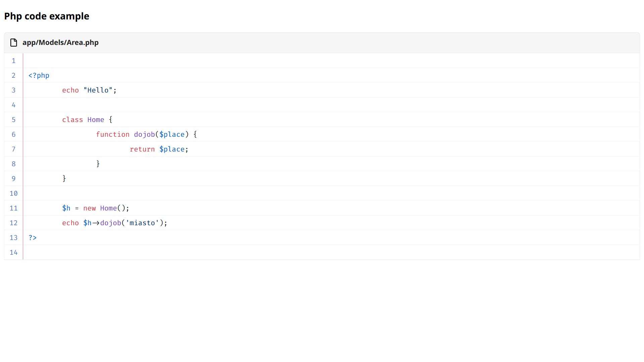This screenshot has height=362, width=644.
Task: Click the closing ?> tag on line 13
Action: click(x=33, y=238)
